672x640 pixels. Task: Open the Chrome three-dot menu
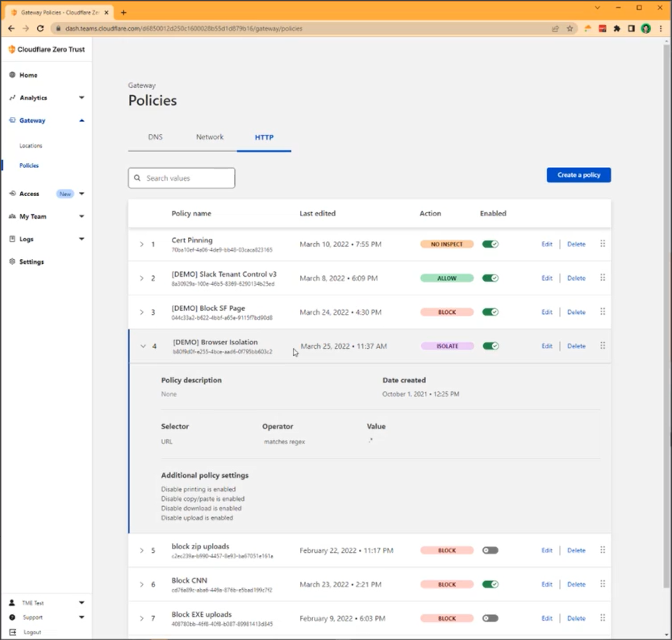click(661, 28)
